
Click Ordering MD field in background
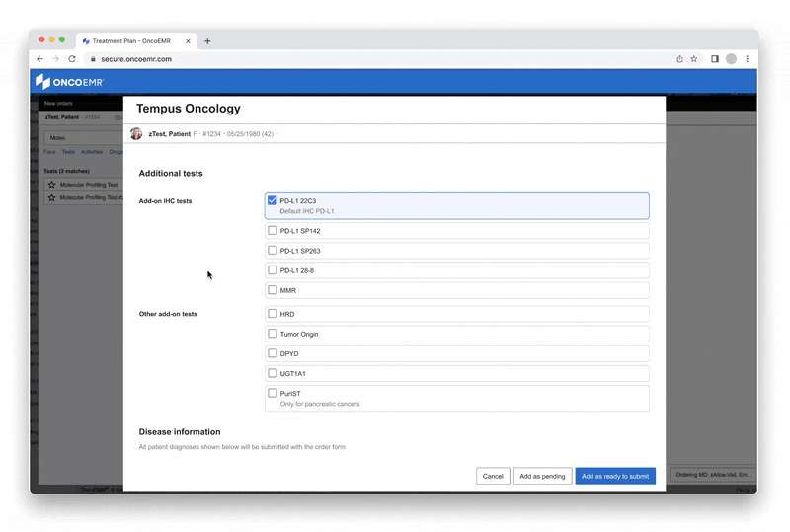(713, 475)
